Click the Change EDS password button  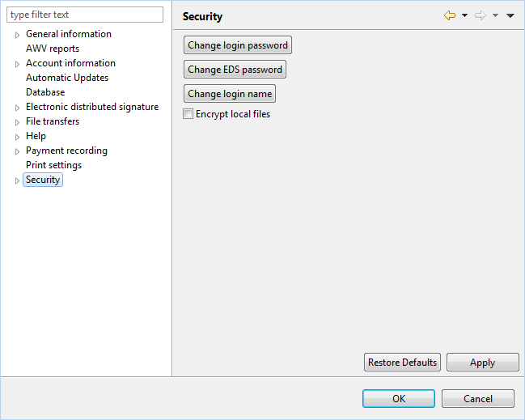pyautogui.click(x=235, y=70)
